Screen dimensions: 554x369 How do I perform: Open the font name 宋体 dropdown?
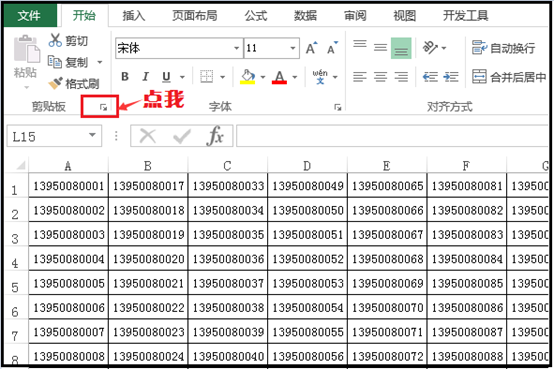236,48
